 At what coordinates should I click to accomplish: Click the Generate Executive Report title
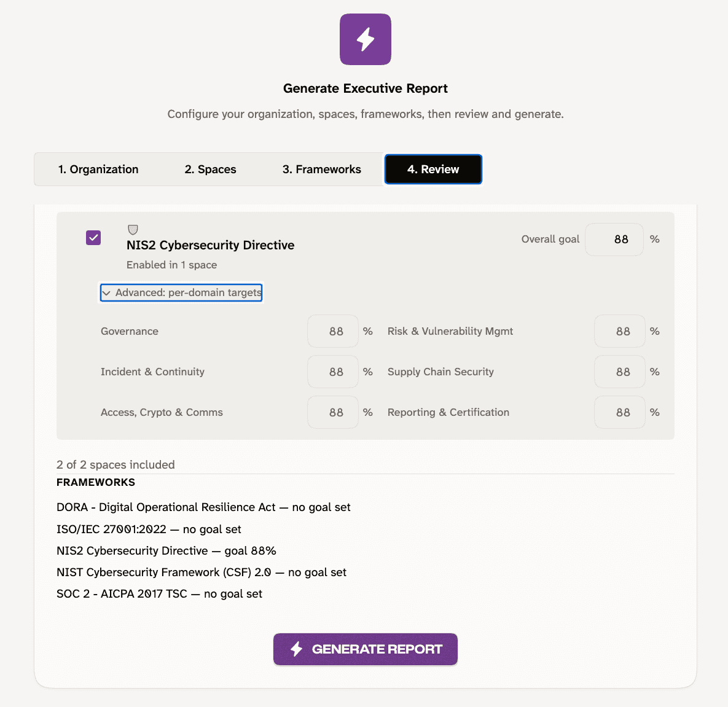coord(365,88)
